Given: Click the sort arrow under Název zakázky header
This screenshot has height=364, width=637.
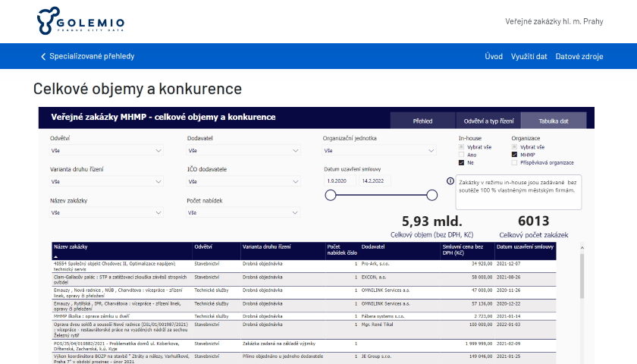Looking at the screenshot, I should click(55, 257).
